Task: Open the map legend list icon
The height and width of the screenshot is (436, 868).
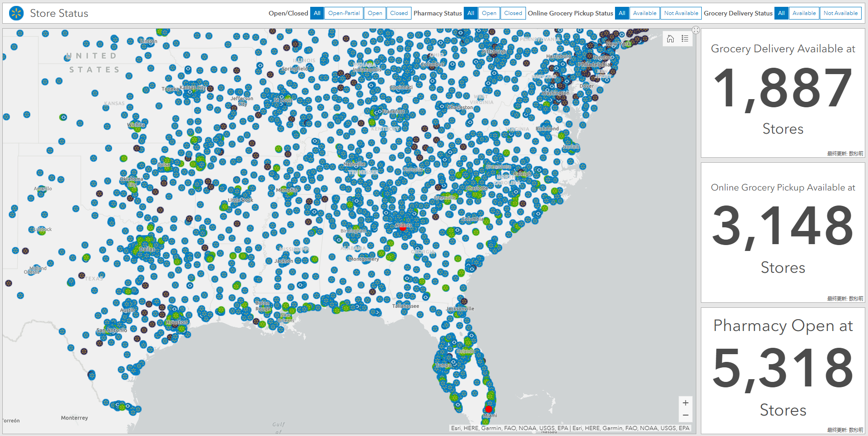Action: (x=685, y=39)
